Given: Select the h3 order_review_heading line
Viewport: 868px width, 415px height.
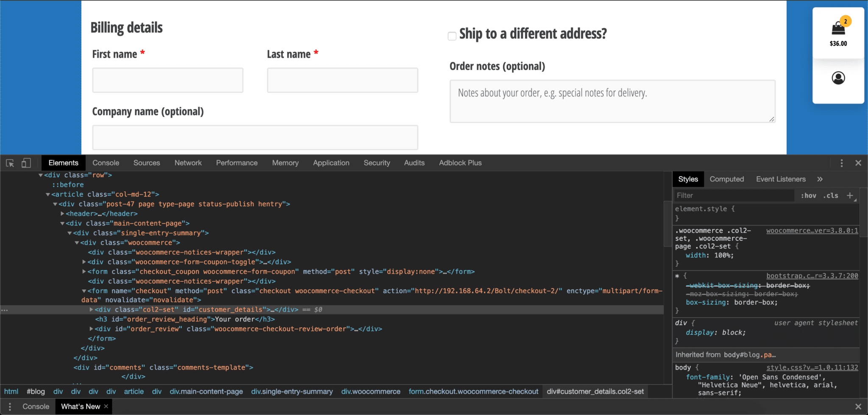Looking at the screenshot, I should point(185,320).
